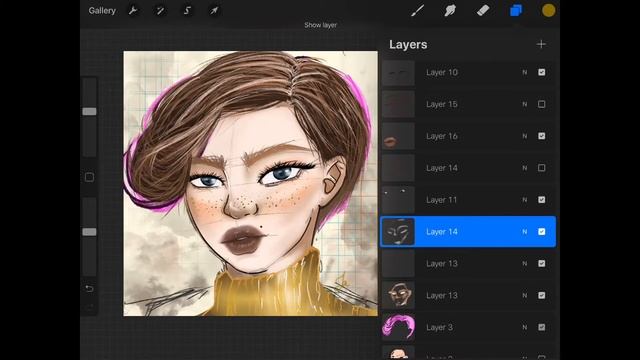
Task: Select the Layer 3 row
Action: (x=468, y=327)
